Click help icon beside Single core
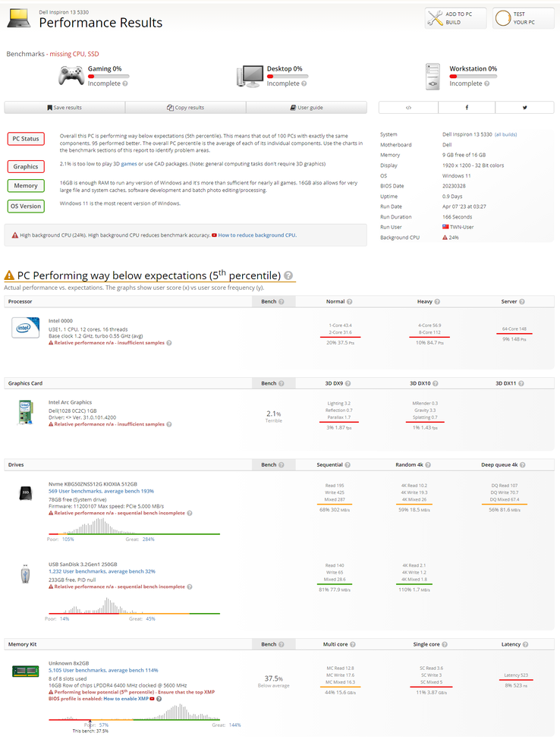Image resolution: width=560 pixels, height=755 pixels. [x=445, y=645]
